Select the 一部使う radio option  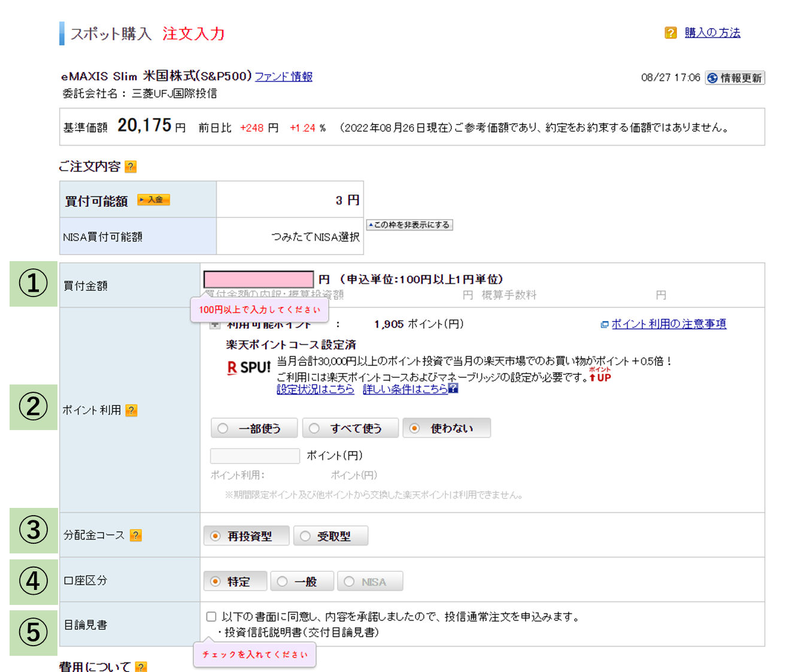click(x=254, y=428)
